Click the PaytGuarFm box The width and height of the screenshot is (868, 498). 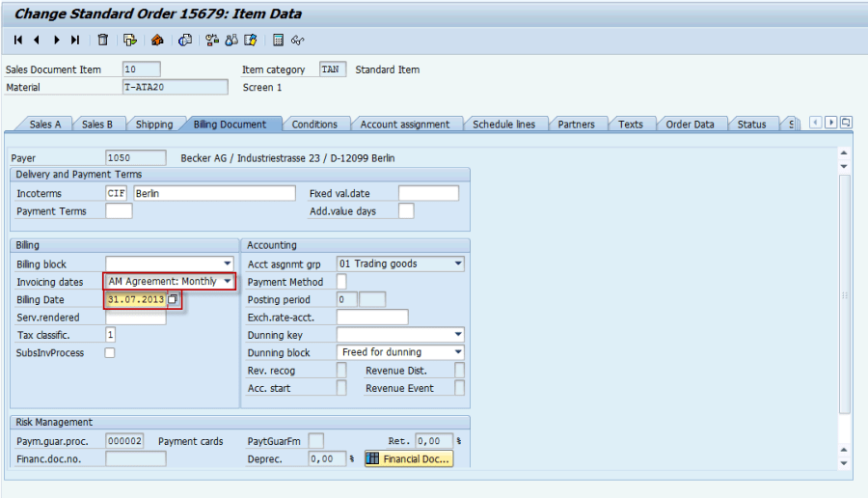(316, 441)
